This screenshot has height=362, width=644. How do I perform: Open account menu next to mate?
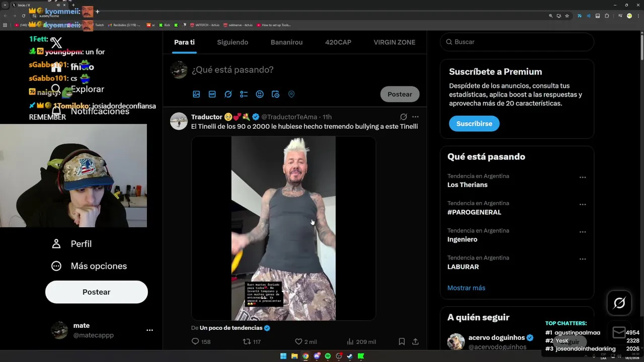click(x=149, y=330)
